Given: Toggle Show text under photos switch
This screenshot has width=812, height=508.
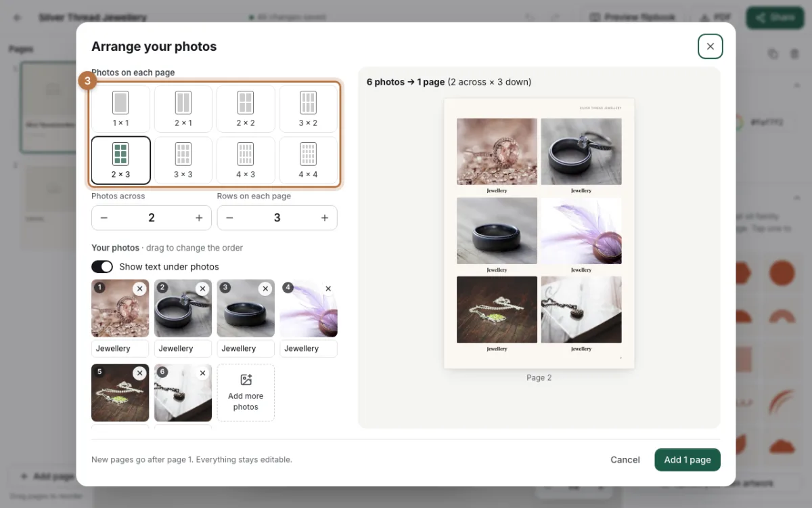Looking at the screenshot, I should click(102, 267).
